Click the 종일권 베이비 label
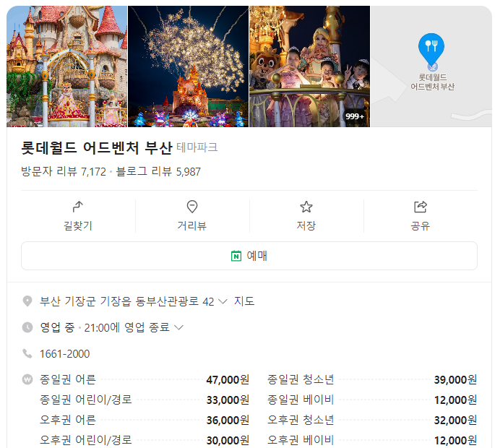495x448 pixels. (301, 400)
